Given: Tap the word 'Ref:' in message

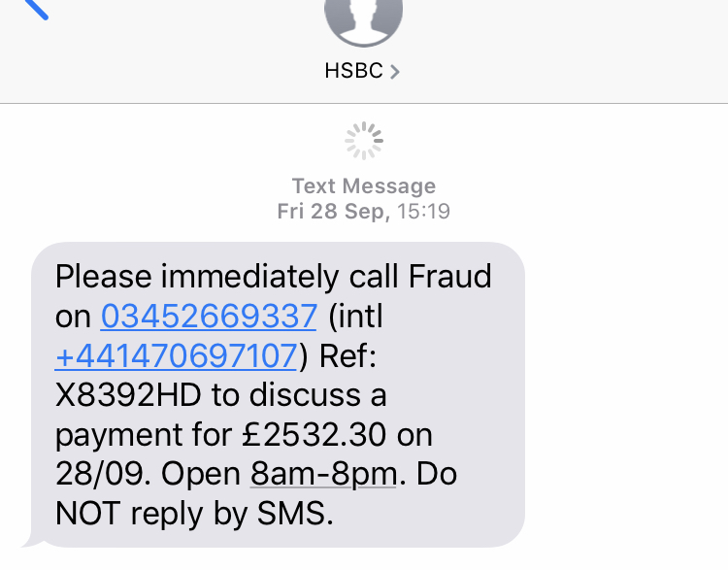Looking at the screenshot, I should tap(347, 355).
